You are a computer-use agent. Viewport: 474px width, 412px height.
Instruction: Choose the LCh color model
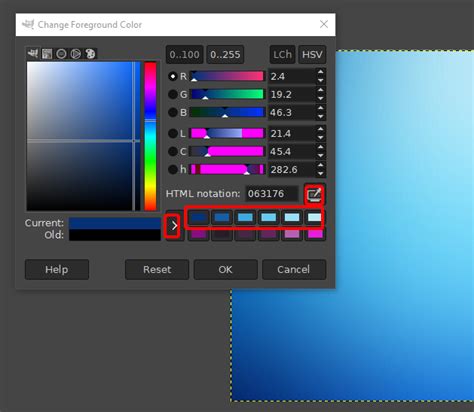pos(282,54)
